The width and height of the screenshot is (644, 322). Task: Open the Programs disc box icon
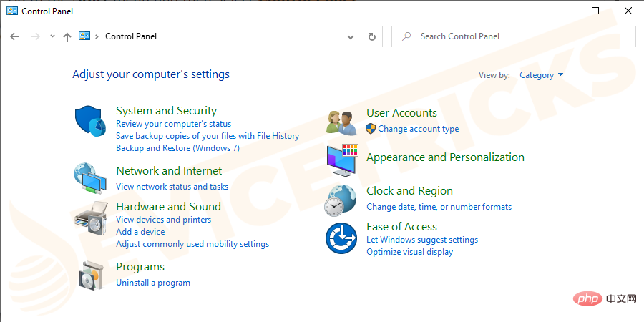pos(91,275)
